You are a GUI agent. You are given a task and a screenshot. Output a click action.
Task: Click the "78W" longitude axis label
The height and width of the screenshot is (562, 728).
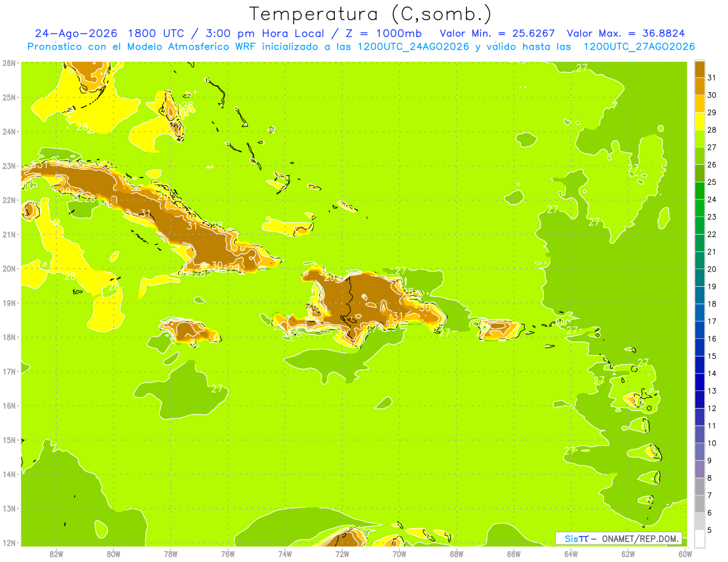pos(170,554)
